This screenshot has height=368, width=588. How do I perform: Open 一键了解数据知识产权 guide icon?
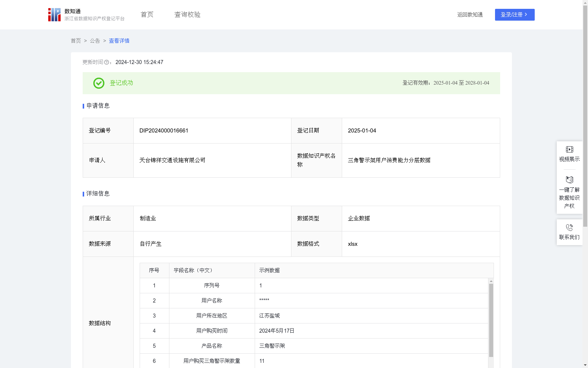(x=569, y=180)
